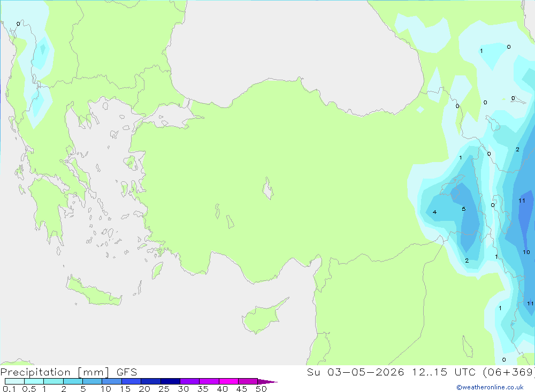Select the 0.1–0.5 mm legend color swatch
Viewport: 535px width, 392px height.
[14, 381]
